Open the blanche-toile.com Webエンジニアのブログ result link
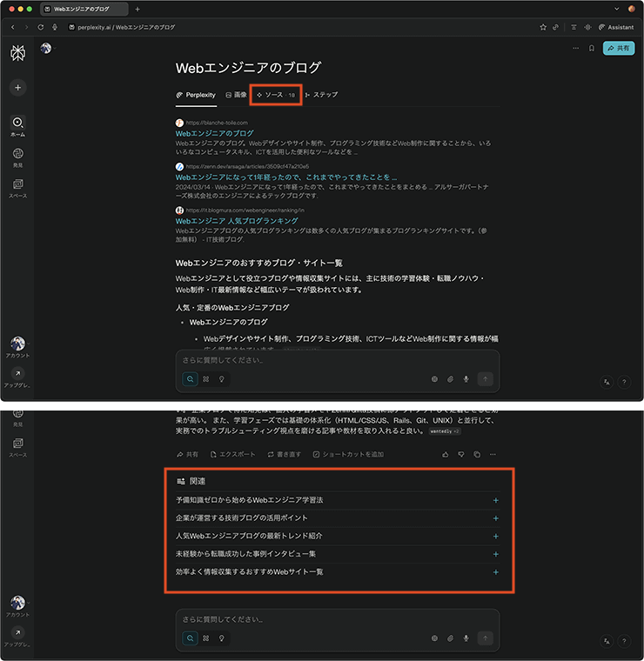Image resolution: width=644 pixels, height=661 pixels. click(x=214, y=133)
